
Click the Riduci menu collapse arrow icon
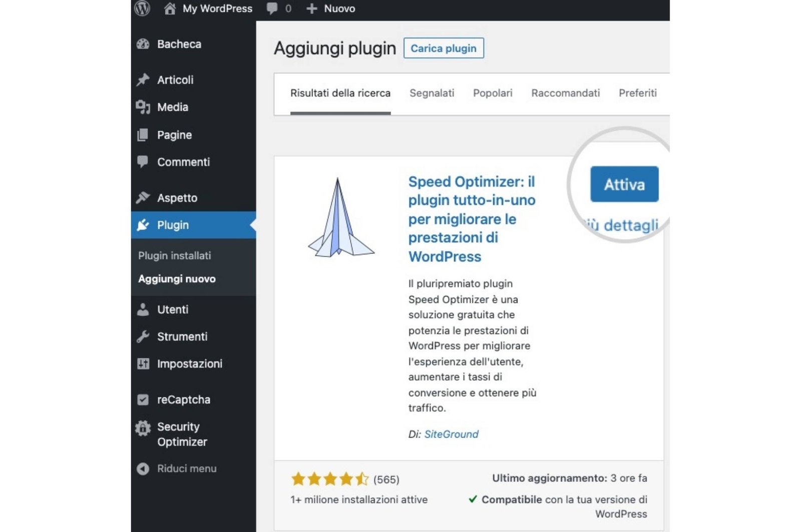pyautogui.click(x=143, y=469)
